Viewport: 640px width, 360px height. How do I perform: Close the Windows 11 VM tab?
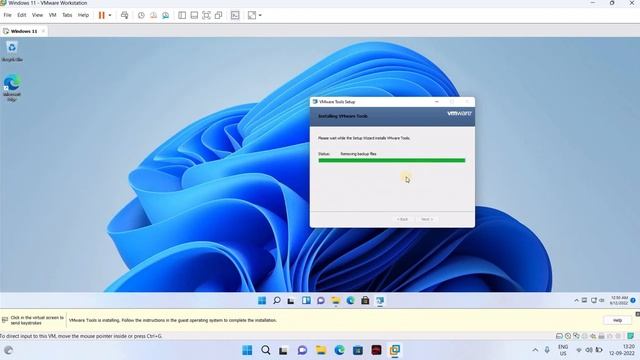click(43, 31)
